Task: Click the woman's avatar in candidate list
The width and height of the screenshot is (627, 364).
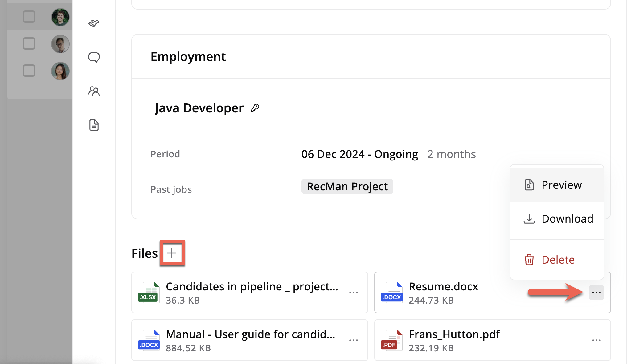Action: [60, 71]
